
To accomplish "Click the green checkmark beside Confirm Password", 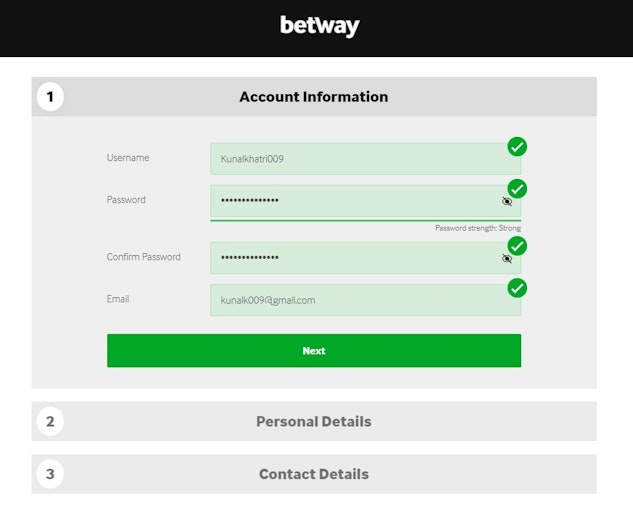I will pyautogui.click(x=517, y=246).
